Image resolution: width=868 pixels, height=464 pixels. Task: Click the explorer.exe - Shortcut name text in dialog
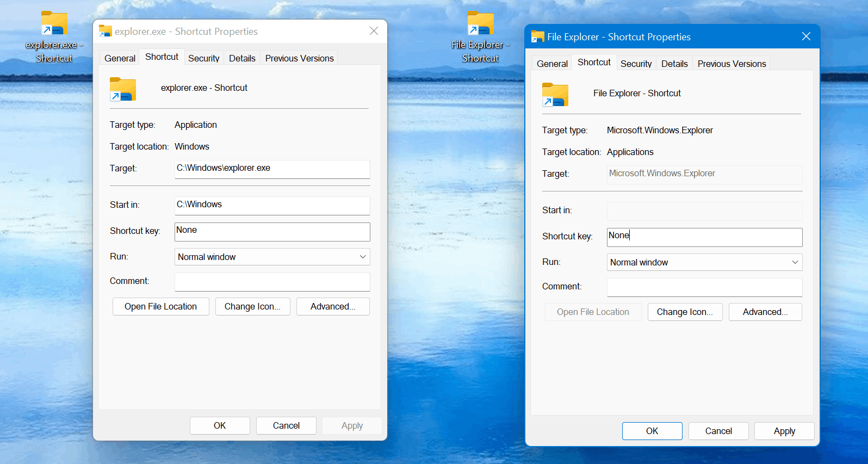click(x=204, y=88)
